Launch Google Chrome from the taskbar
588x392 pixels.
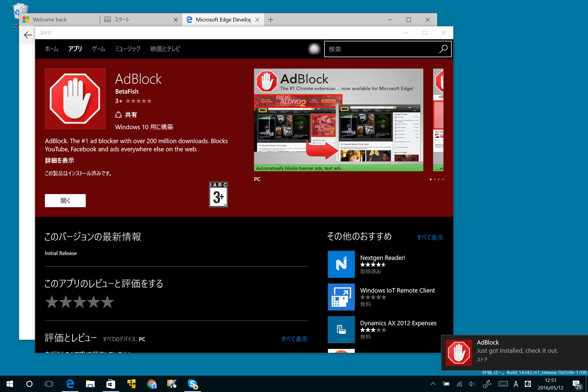(x=152, y=384)
